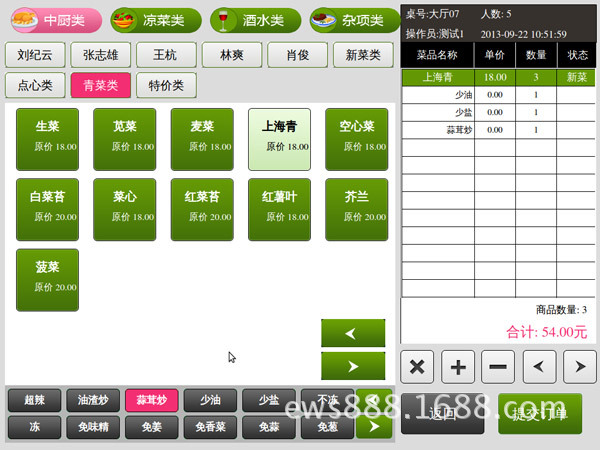Select the 杂项类 category with plate icon
The width and height of the screenshot is (600, 450).
click(x=355, y=20)
